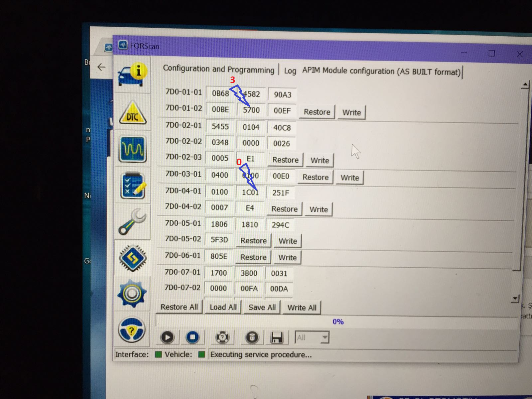This screenshot has height=399, width=532.
Task: Open the chip configuration and programming section
Action: (x=132, y=258)
